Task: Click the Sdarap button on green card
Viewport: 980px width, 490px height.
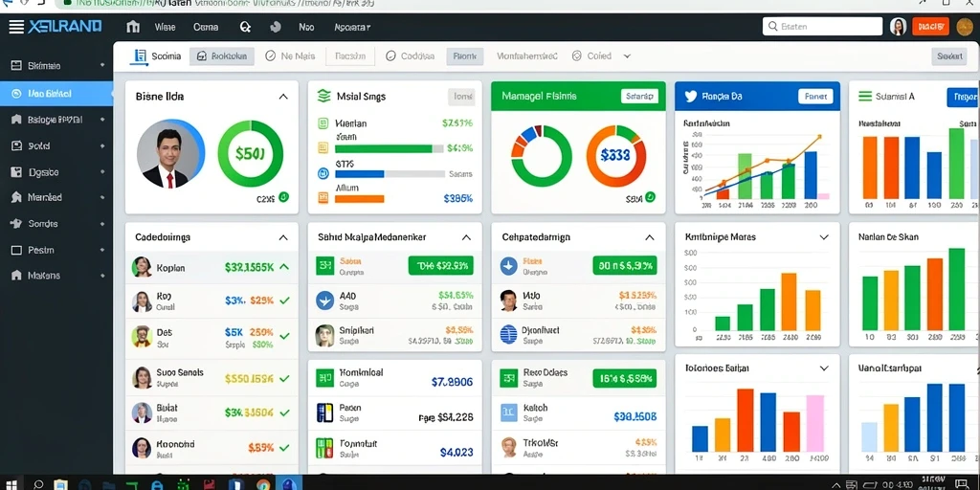Action: point(639,97)
